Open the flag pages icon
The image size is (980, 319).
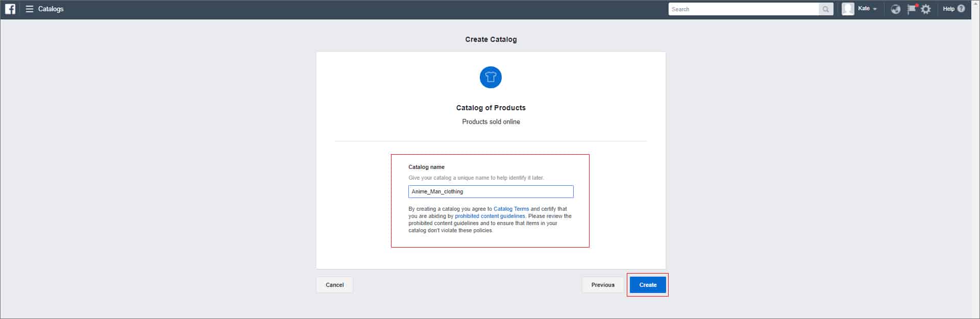pos(911,9)
